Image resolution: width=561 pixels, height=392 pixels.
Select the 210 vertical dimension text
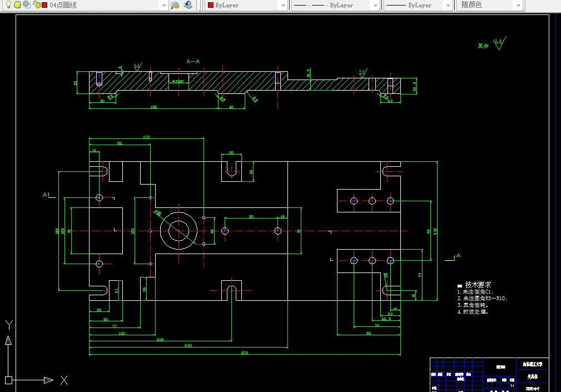pyautogui.click(x=435, y=231)
